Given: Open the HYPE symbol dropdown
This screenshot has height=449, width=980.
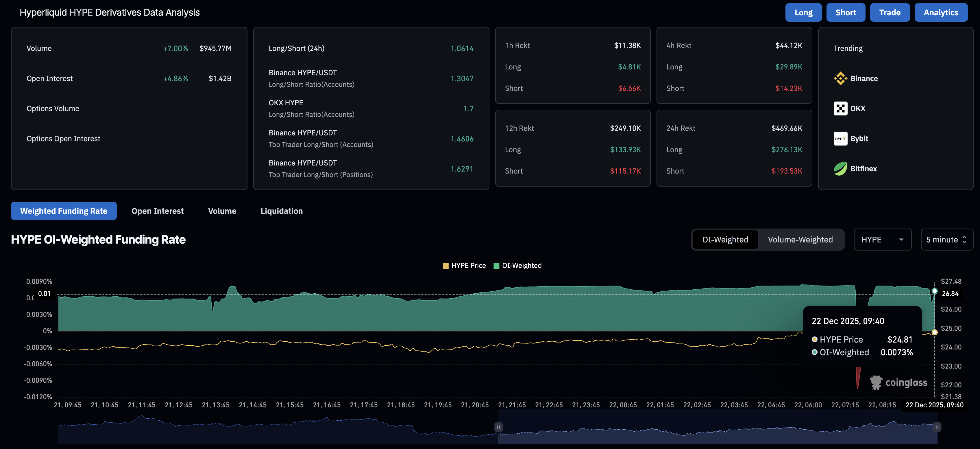Looking at the screenshot, I should (x=883, y=240).
